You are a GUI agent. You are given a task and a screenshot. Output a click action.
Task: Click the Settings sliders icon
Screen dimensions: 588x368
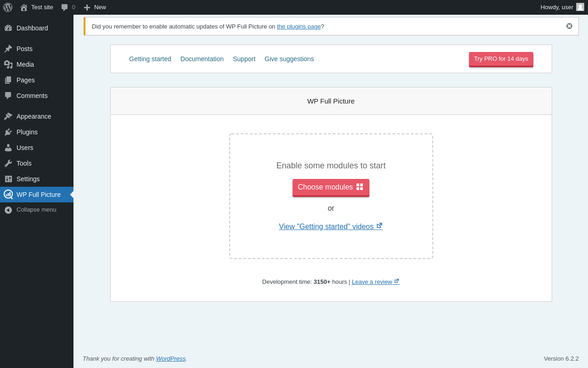pyautogui.click(x=8, y=179)
